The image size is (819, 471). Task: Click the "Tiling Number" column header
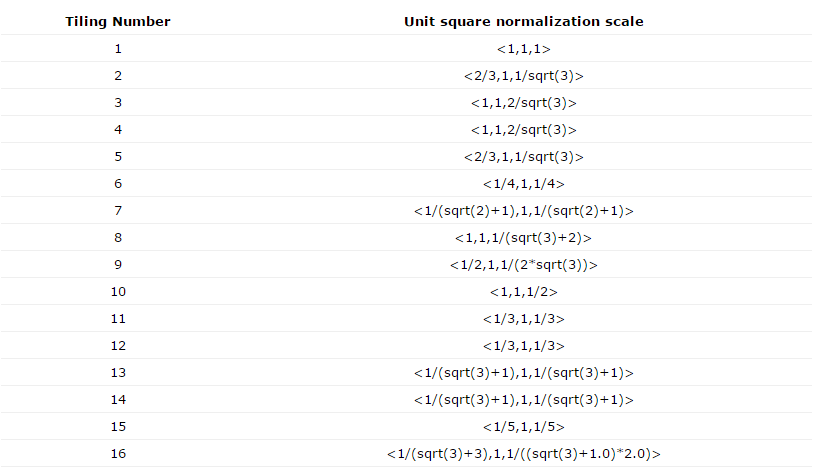pos(118,20)
